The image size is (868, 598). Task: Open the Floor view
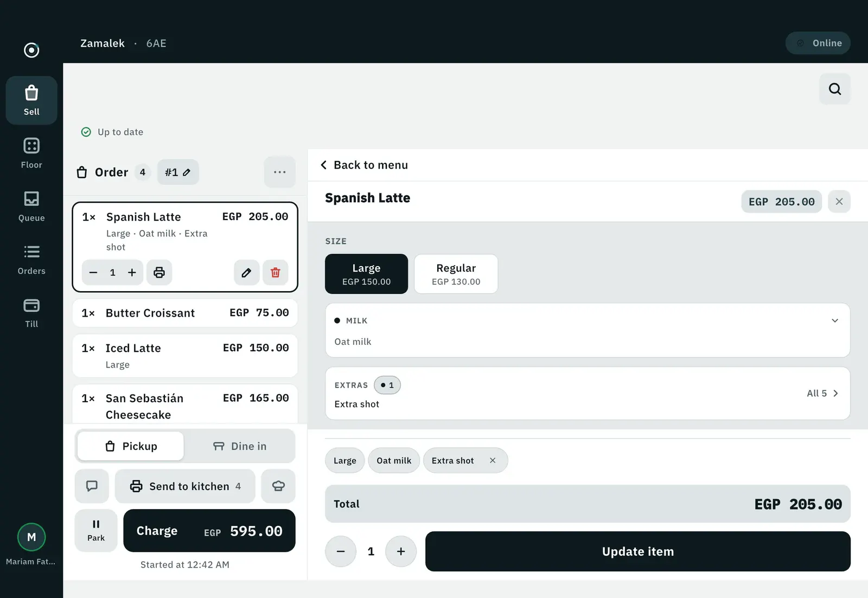31,153
